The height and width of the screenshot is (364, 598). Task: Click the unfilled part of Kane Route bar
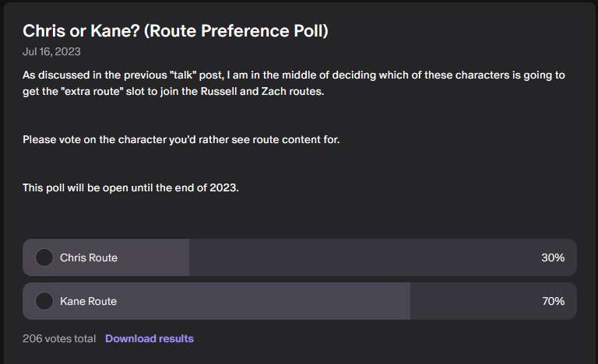[x=467, y=301]
